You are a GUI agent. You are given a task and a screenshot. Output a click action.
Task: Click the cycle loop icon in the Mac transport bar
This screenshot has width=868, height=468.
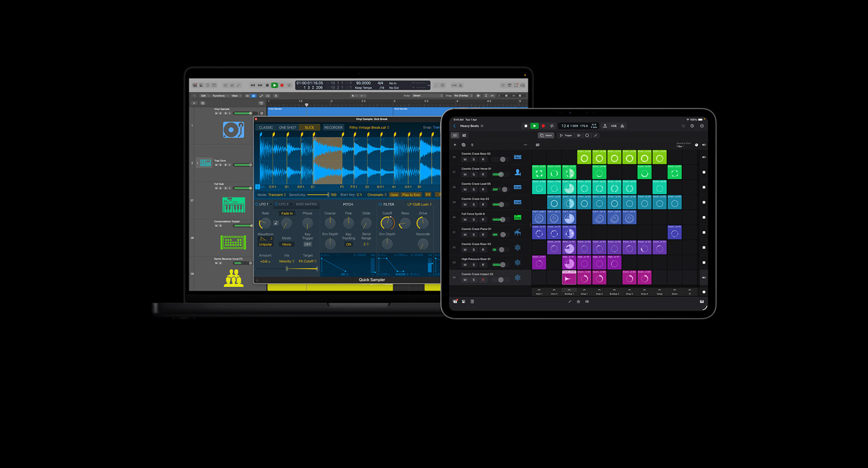point(289,85)
